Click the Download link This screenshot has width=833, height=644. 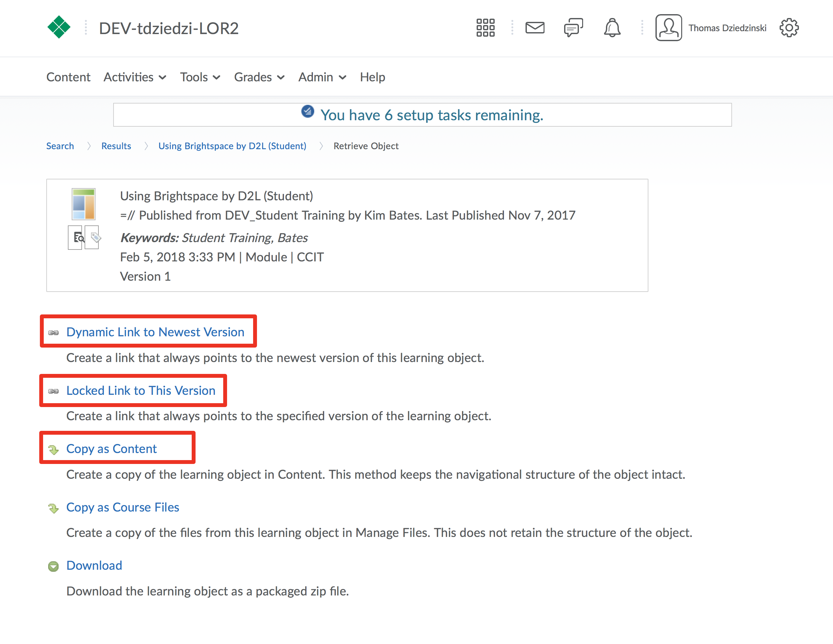pyautogui.click(x=94, y=565)
